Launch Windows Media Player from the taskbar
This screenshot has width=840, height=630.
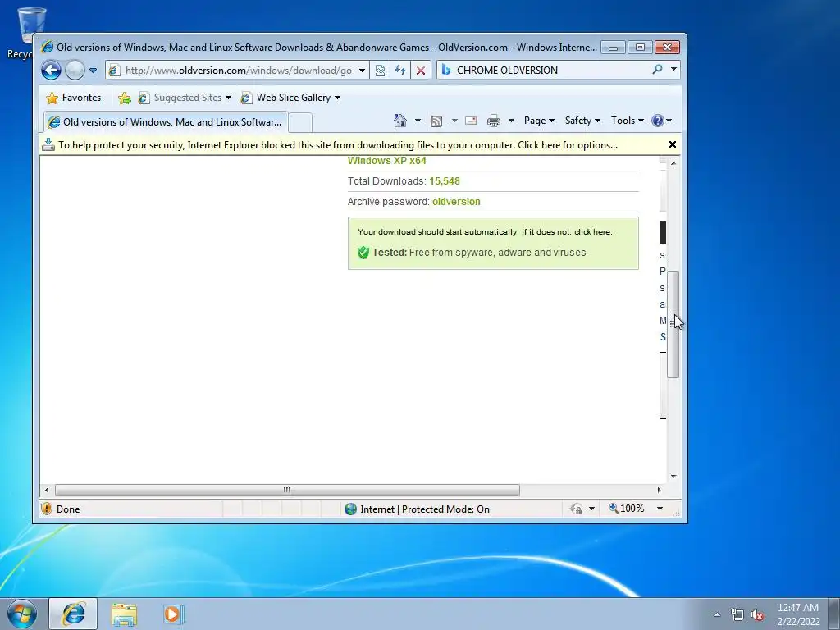[173, 614]
